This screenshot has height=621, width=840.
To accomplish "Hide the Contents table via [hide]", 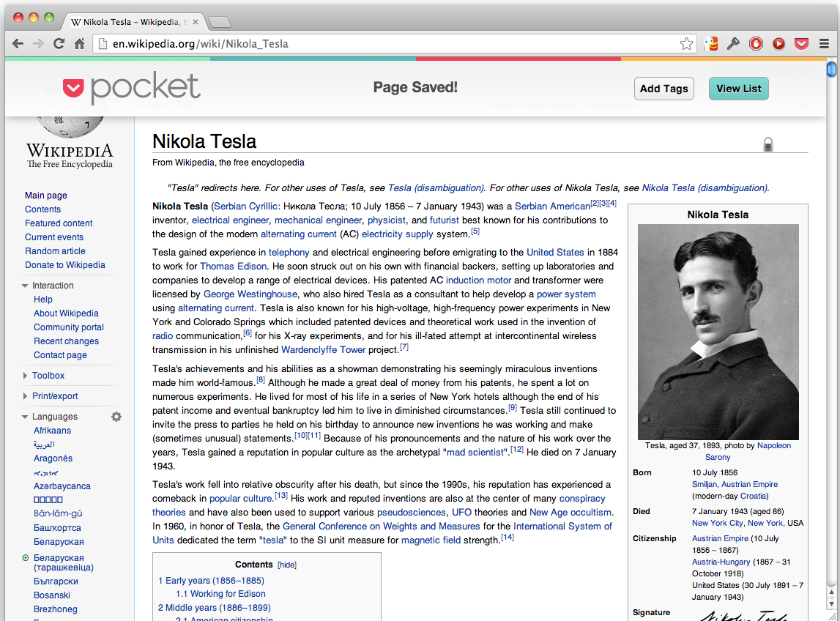I will coord(287,565).
